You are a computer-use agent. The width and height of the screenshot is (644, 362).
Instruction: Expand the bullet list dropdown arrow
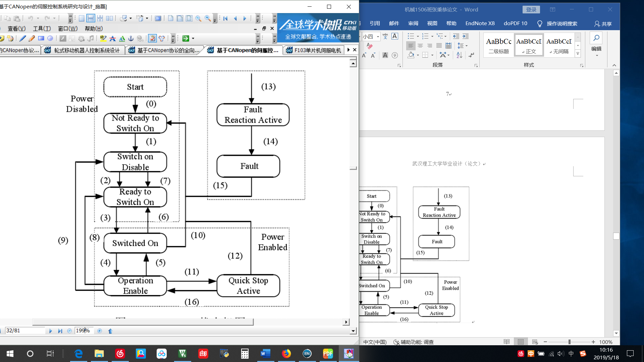point(418,36)
